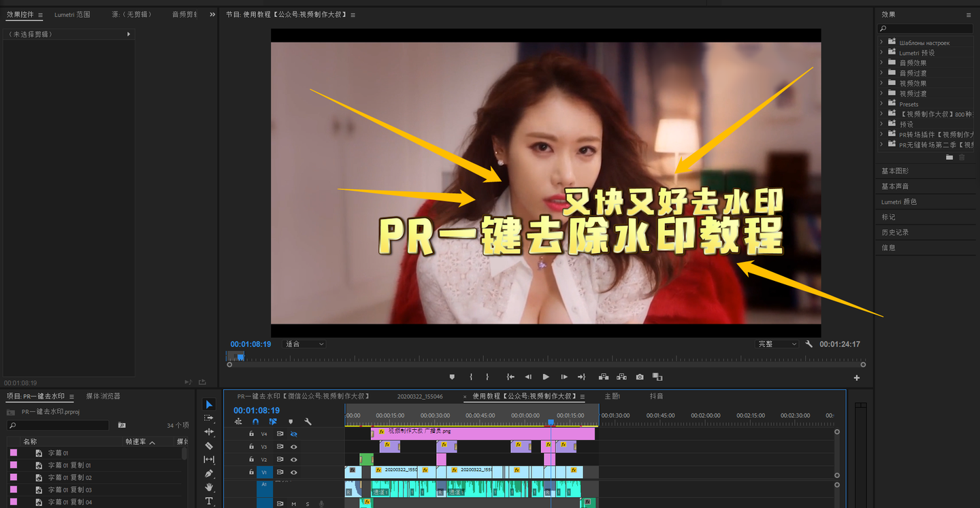Select project item 字幕 01 复制 02
This screenshot has width=980, height=508.
69,477
